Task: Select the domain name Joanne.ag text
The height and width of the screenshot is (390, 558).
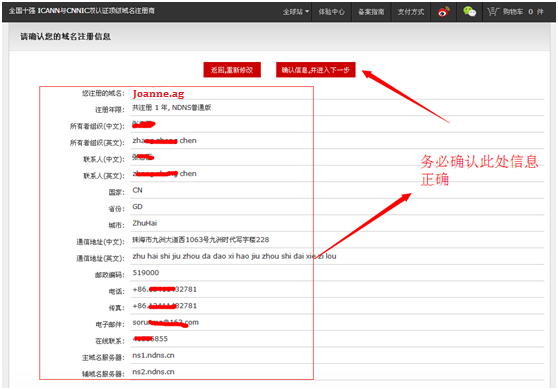Action: (158, 94)
